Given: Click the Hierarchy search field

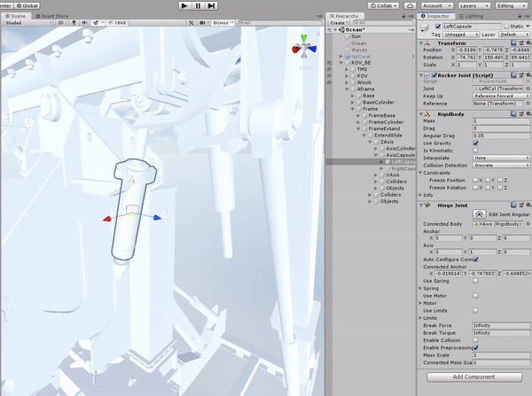Looking at the screenshot, I should (383, 23).
